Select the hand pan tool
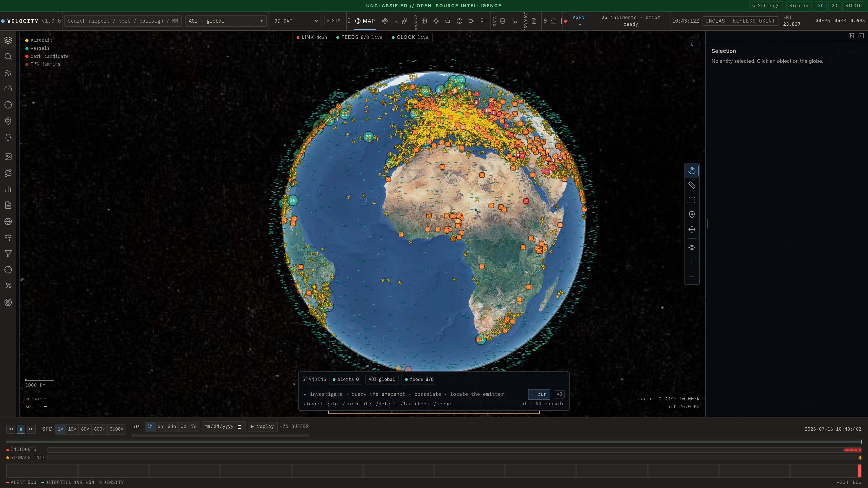 point(692,171)
